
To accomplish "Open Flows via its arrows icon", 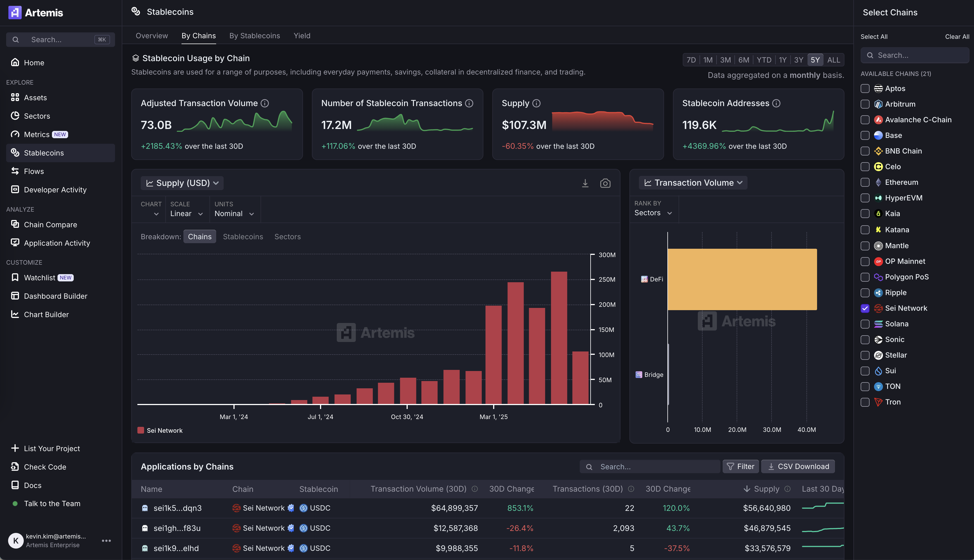I will [x=15, y=171].
